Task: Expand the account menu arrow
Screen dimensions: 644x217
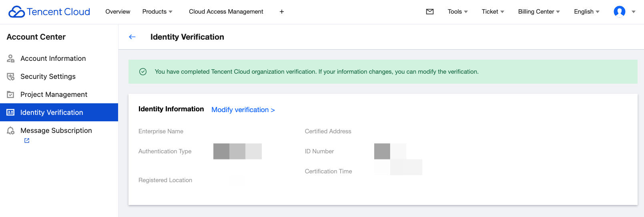Action: 634,12
